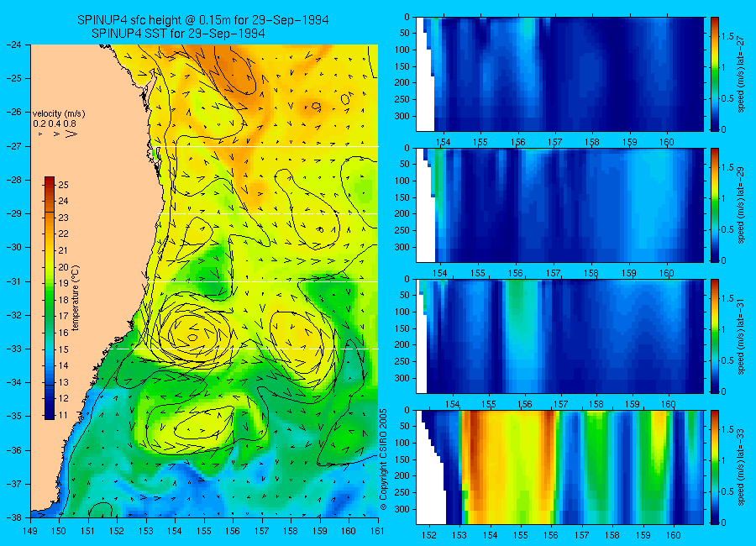The height and width of the screenshot is (546, 756).
Task: Click the -24 latitude tick on the map
Action: 14,45
